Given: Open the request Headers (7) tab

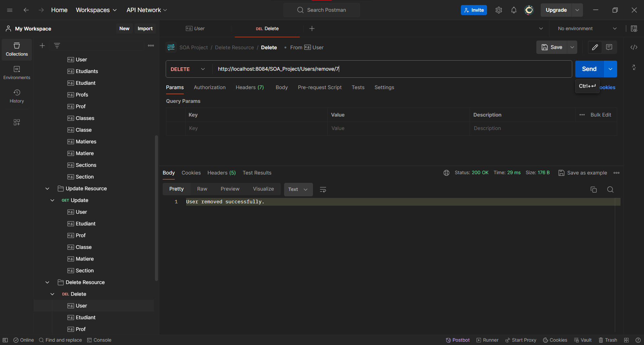Looking at the screenshot, I should click(x=250, y=87).
